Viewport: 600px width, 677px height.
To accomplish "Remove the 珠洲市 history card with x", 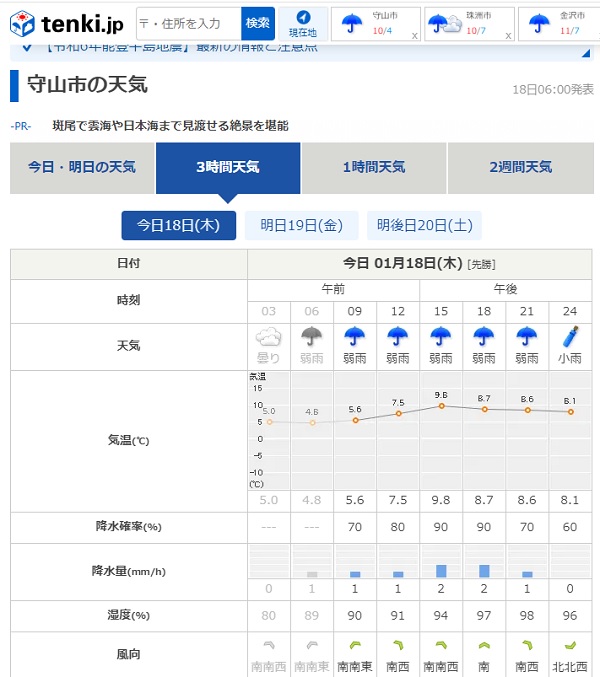I will [509, 35].
